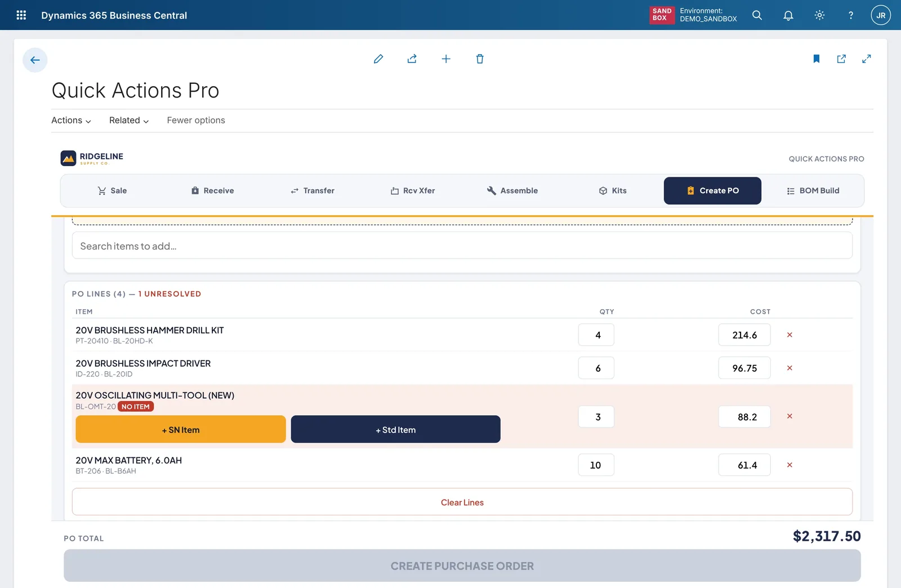Image resolution: width=901 pixels, height=588 pixels.
Task: Click the Ridgeline Supply Co logo
Action: click(x=92, y=158)
